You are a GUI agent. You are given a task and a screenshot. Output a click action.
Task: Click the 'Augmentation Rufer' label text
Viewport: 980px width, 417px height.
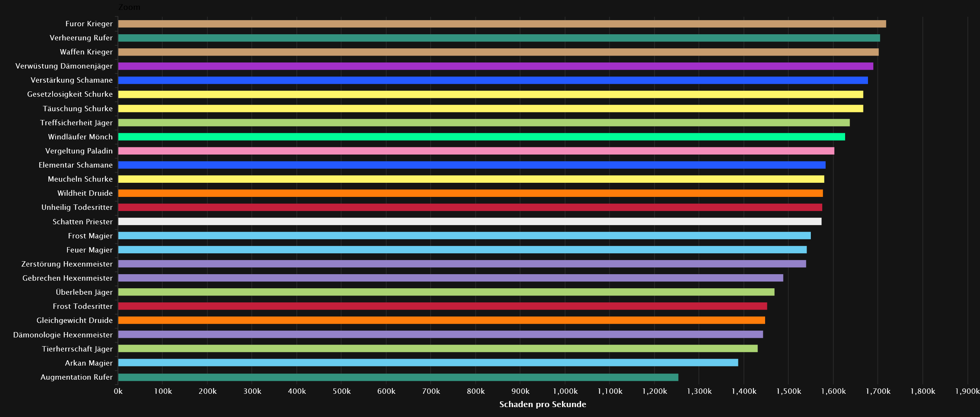click(77, 377)
